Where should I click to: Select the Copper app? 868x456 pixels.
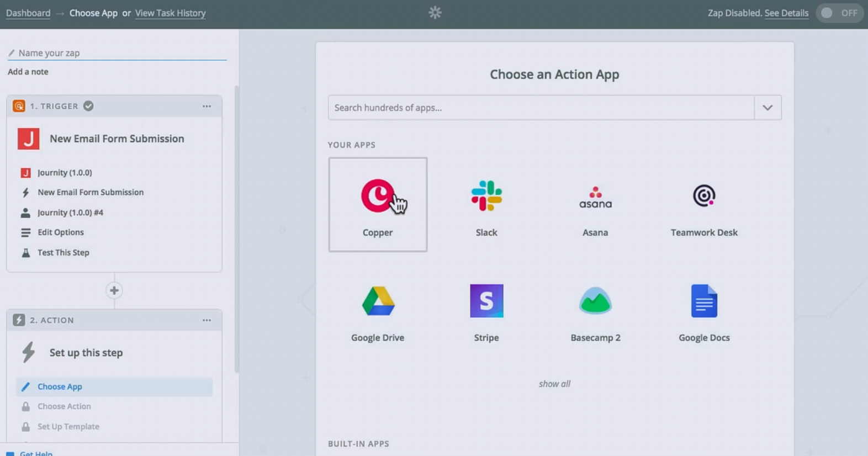click(378, 205)
